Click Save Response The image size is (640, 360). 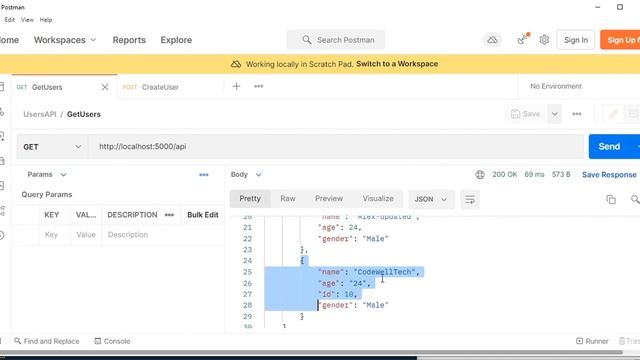tap(609, 175)
